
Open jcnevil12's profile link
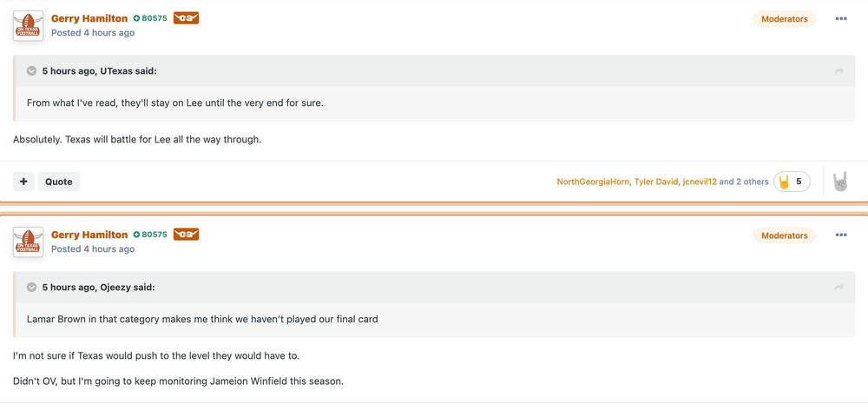pos(699,182)
